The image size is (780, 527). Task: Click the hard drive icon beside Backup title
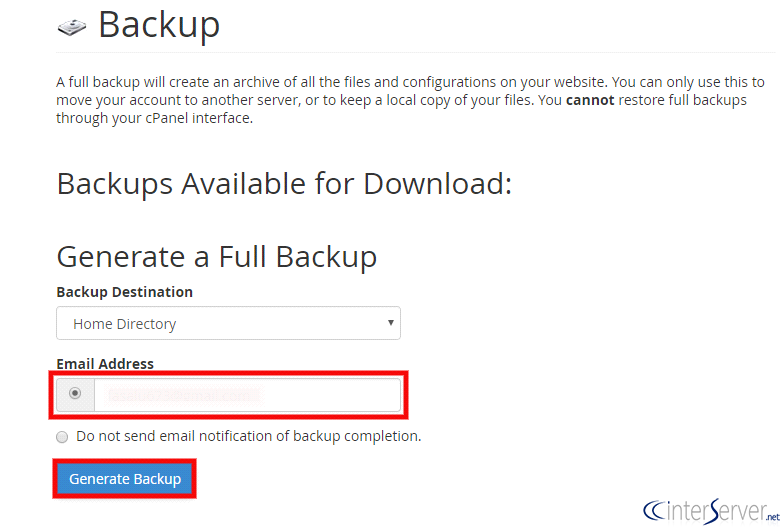tap(72, 27)
